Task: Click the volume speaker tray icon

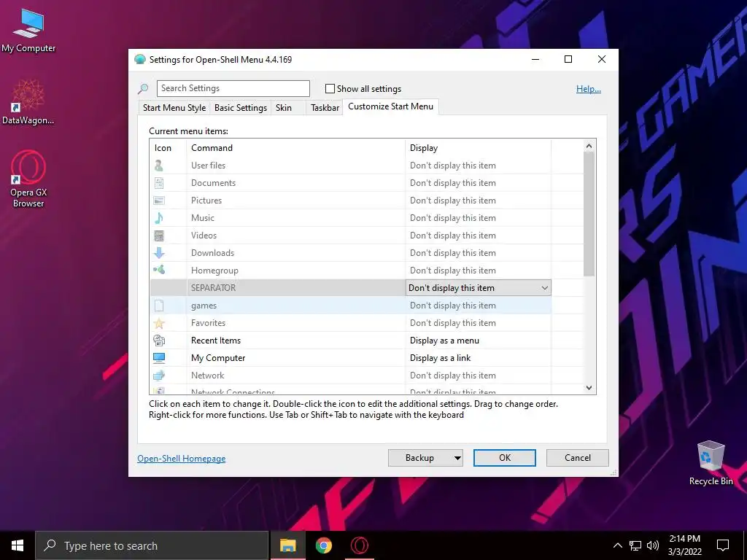Action: tap(653, 545)
